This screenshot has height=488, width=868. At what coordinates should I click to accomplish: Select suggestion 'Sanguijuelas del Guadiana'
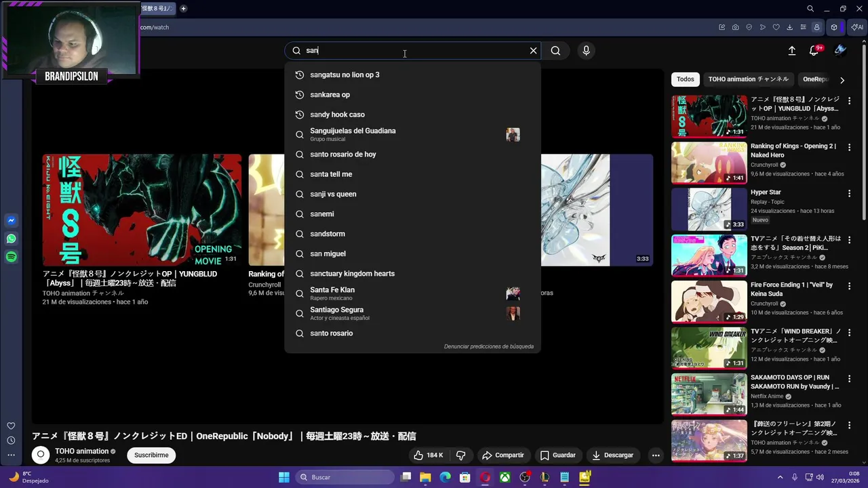(x=412, y=134)
